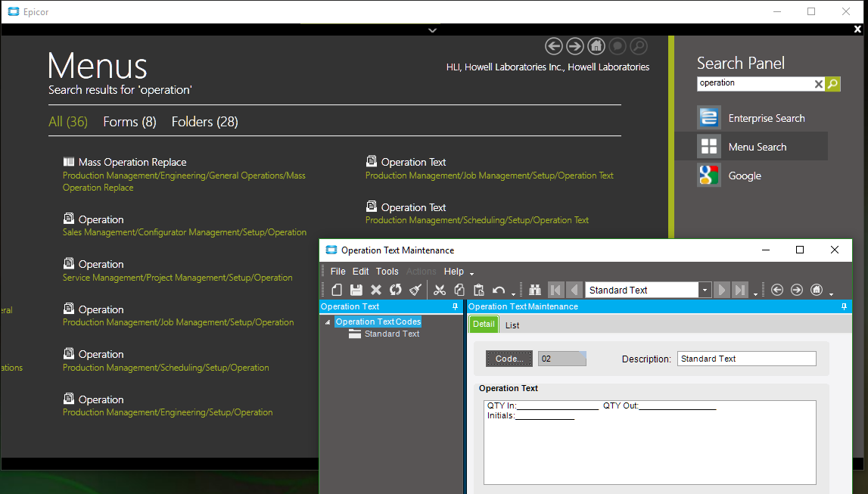Close the Search Panel with white X
This screenshot has width=868, height=494.
[x=857, y=30]
